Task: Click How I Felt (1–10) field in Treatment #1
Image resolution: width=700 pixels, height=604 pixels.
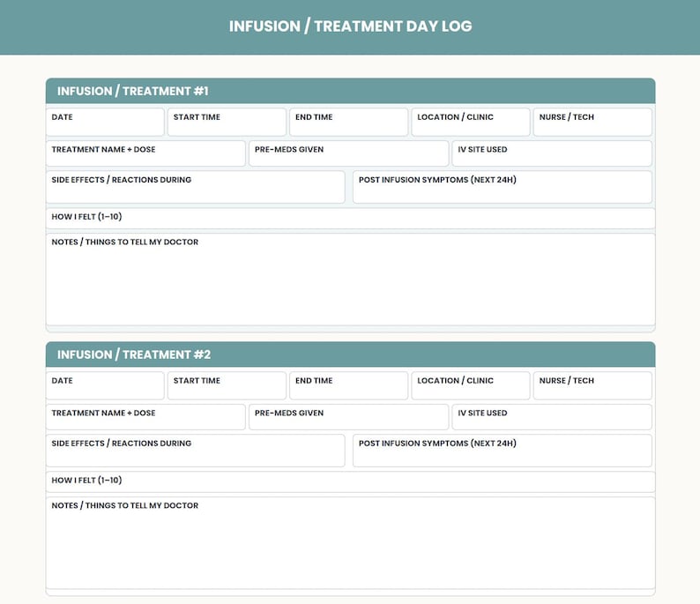Action: click(x=351, y=219)
